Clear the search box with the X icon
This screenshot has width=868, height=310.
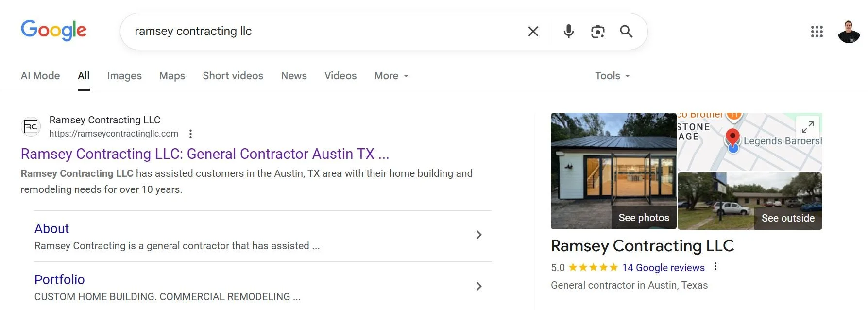533,32
